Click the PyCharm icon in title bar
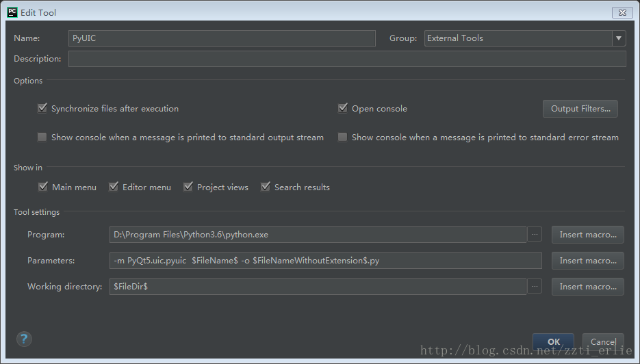The image size is (640, 364). point(12,12)
